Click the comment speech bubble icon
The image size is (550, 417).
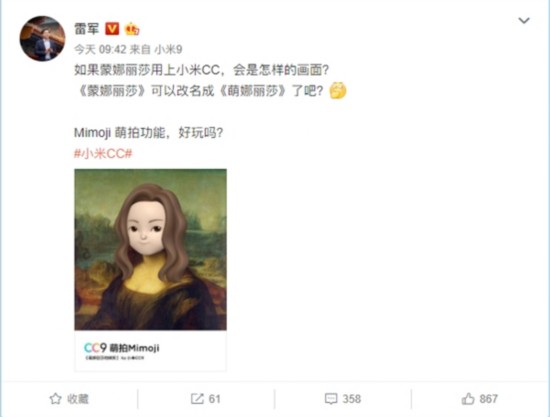(331, 399)
